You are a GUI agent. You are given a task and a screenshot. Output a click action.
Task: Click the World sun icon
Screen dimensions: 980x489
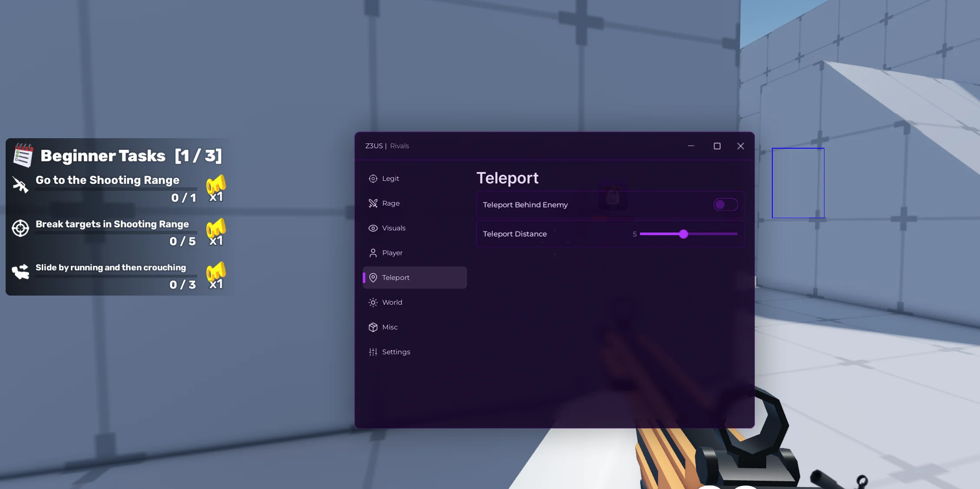(373, 303)
